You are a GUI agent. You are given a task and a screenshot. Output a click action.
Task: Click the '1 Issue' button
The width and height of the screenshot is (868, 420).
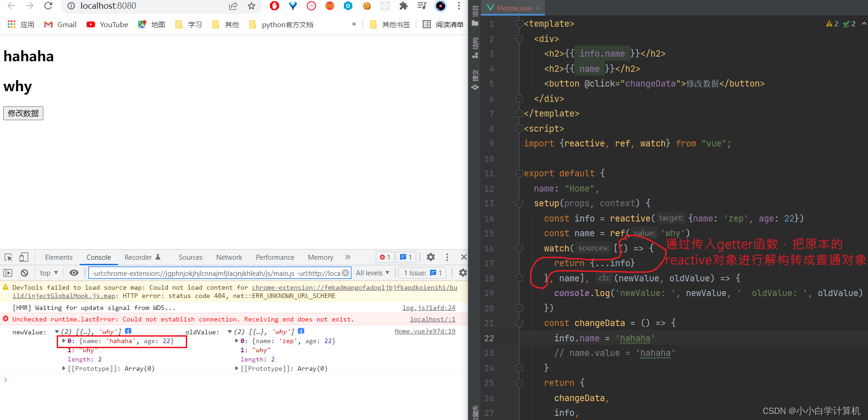coord(423,273)
